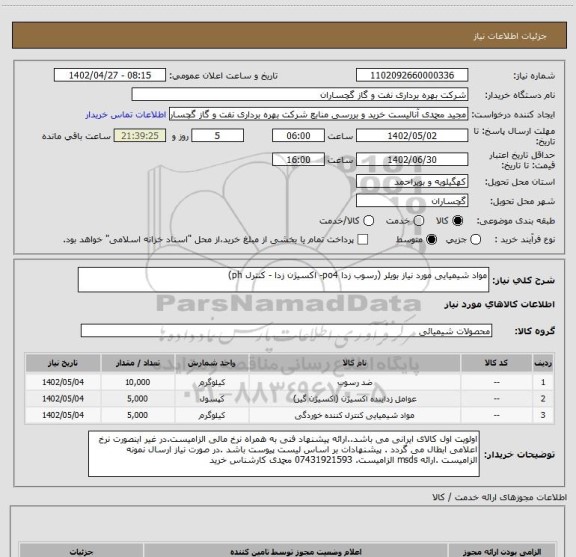Select the ضد رسوب item row
Viewport: 576px width, 557px height.
[289, 382]
